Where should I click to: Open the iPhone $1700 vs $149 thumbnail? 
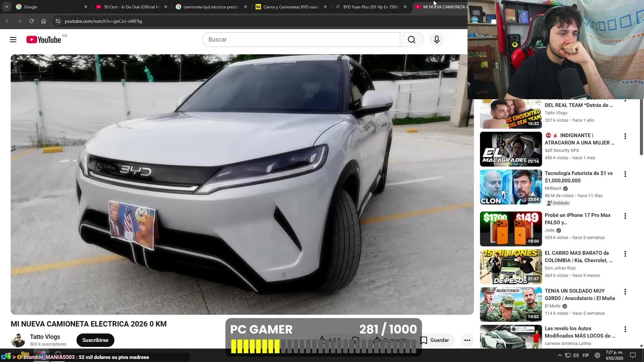511,229
